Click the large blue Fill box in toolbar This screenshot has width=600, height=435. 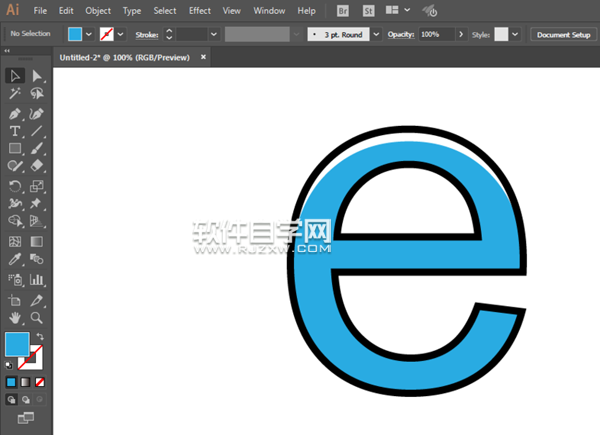point(17,344)
